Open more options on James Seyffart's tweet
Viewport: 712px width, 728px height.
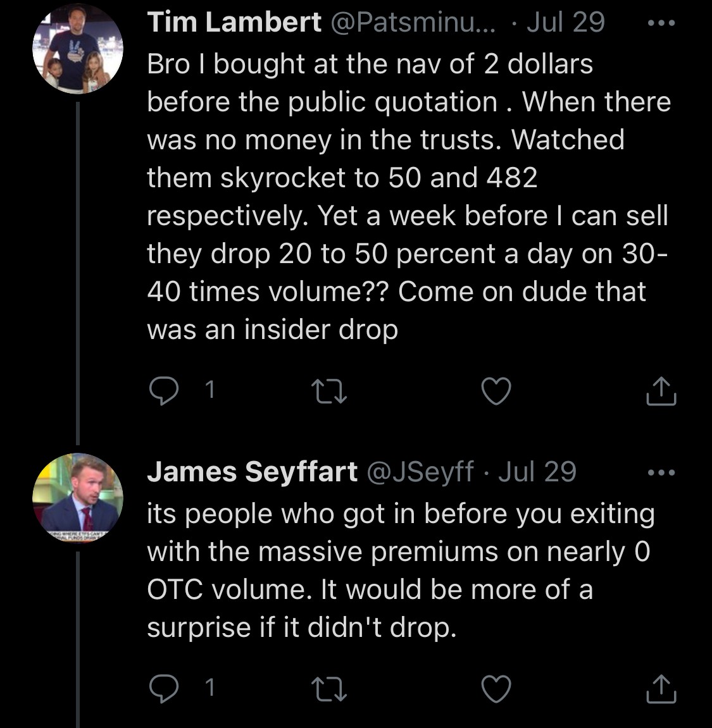[661, 473]
